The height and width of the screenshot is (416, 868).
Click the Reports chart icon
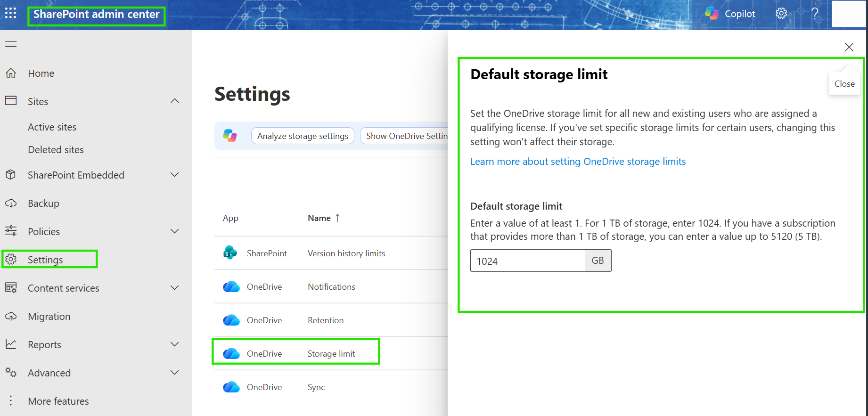point(11,344)
